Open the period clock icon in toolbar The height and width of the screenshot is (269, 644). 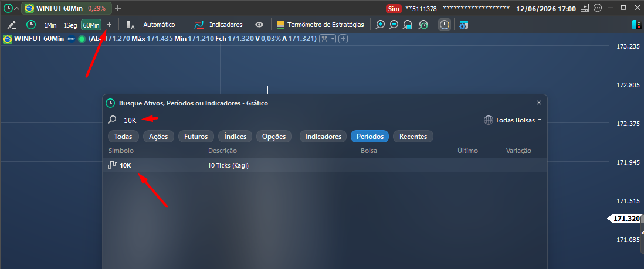[x=31, y=25]
